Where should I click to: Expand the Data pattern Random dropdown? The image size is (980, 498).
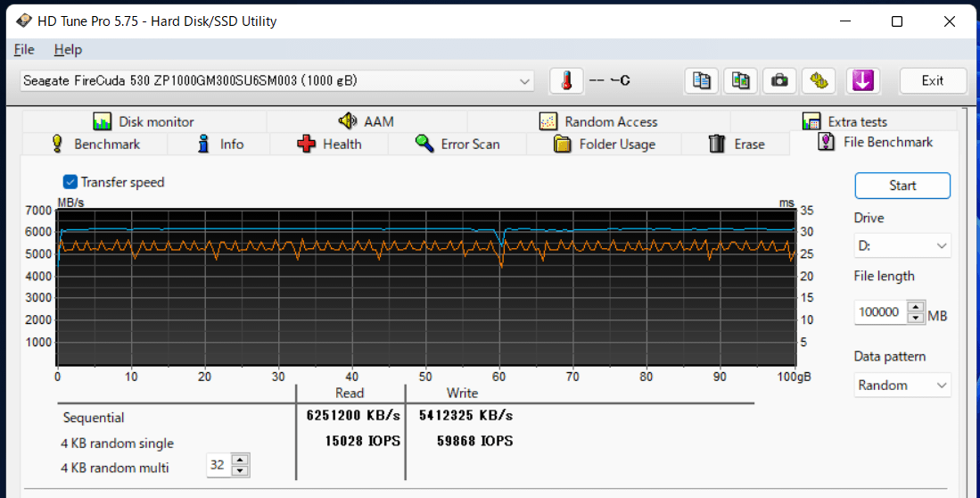coord(902,385)
